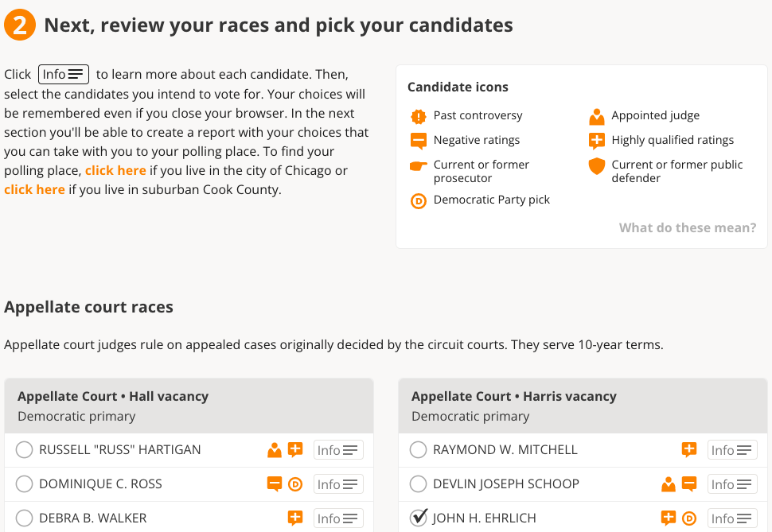Deselect the checked John H. Ehrlich option

(x=419, y=518)
